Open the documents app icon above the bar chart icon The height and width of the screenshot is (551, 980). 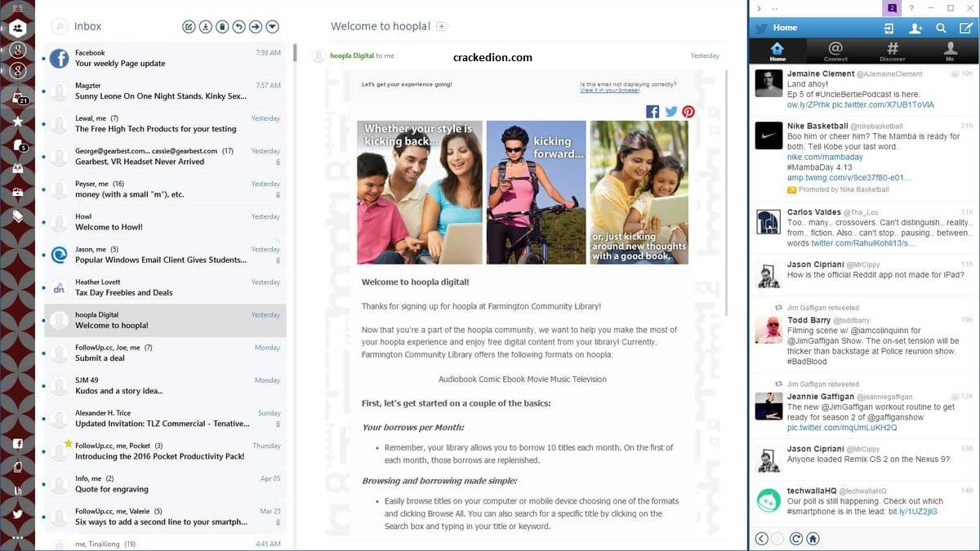[x=18, y=467]
